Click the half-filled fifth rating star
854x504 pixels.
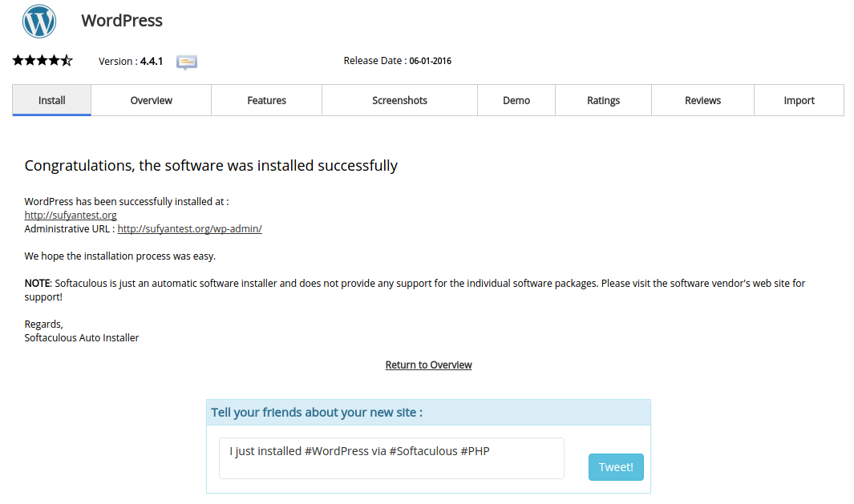(x=66, y=60)
